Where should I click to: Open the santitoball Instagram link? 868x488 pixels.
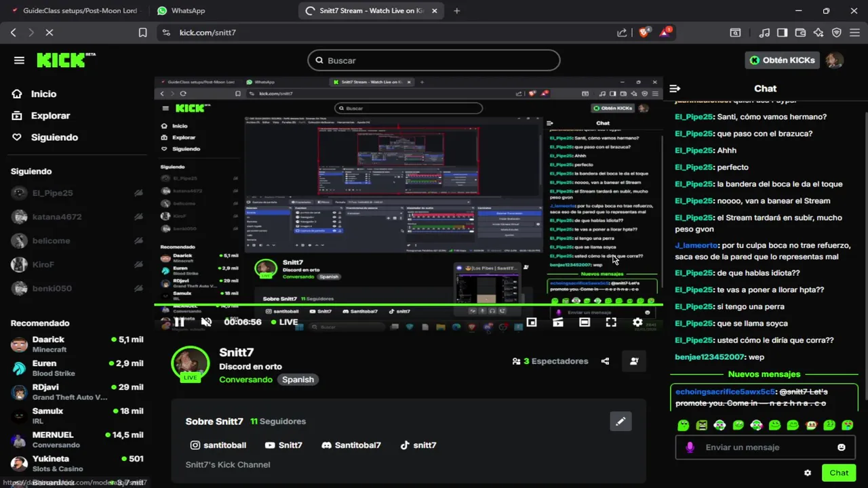click(218, 445)
